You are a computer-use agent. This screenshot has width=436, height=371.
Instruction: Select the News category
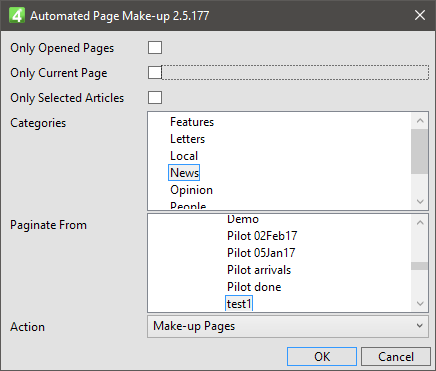(184, 173)
